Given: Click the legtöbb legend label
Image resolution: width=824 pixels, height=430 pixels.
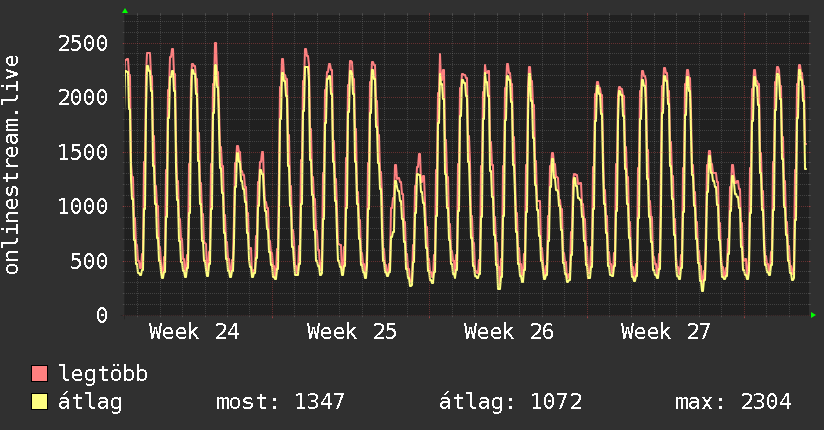Looking at the screenshot, I should 103,373.
